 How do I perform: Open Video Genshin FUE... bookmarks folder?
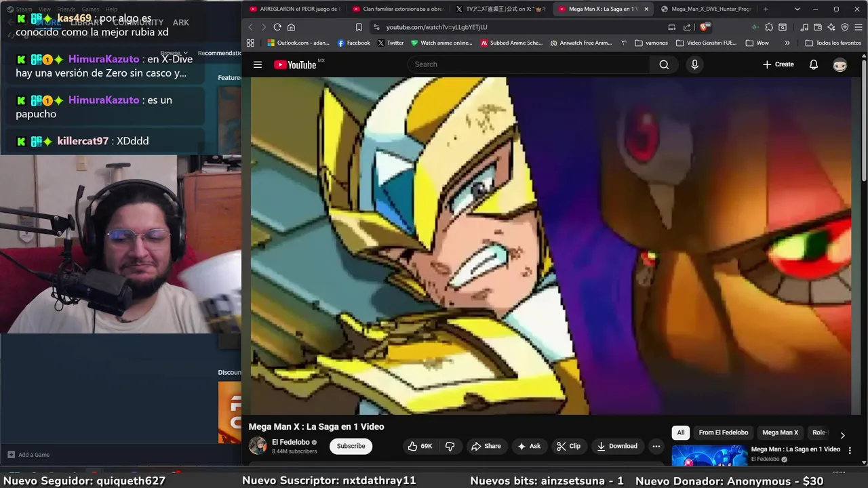coord(706,43)
